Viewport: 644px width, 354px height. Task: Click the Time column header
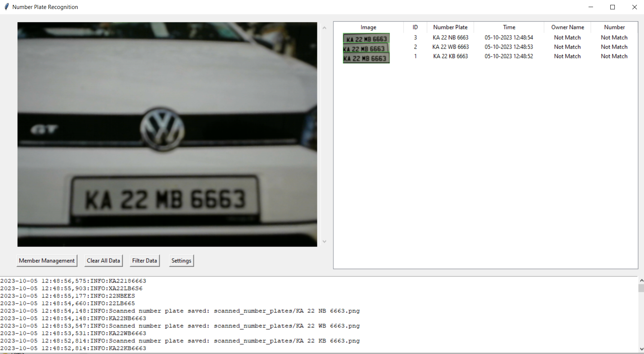509,27
